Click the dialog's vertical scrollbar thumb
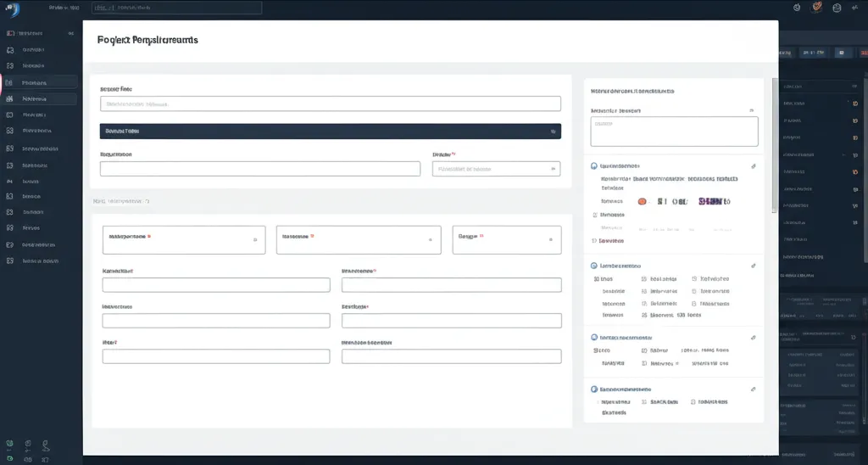868x465 pixels. click(775, 144)
